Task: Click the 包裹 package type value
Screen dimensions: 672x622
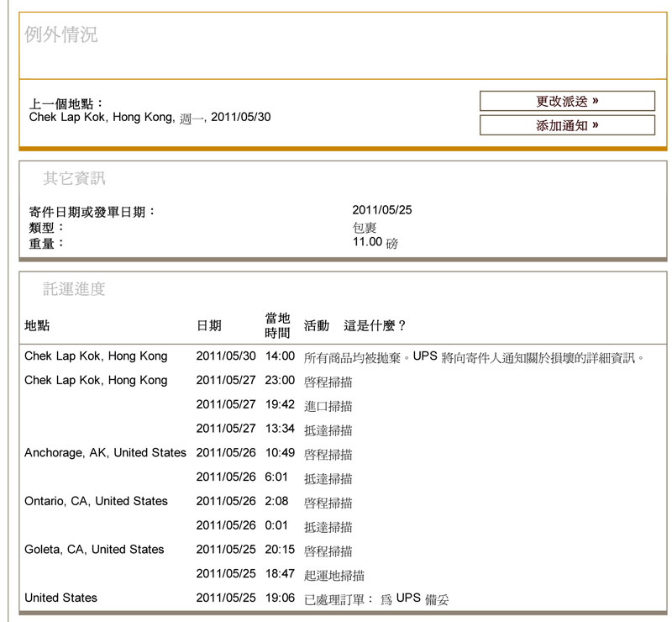Action: [365, 227]
